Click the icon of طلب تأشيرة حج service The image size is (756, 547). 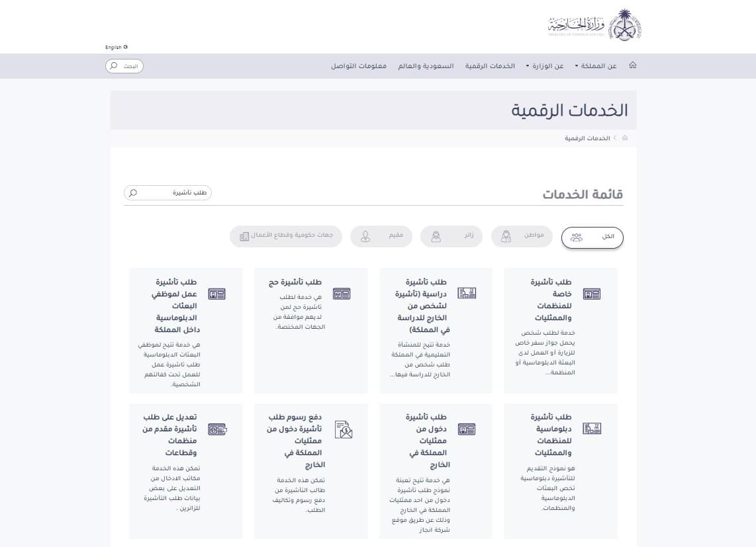tap(342, 294)
